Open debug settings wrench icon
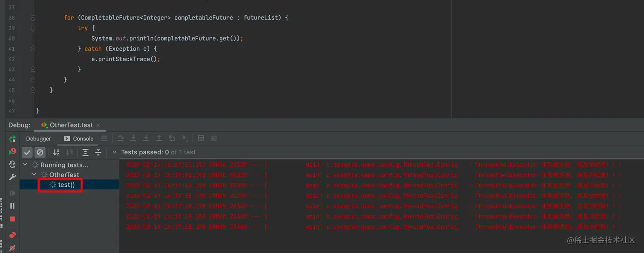Screen dimensions: 644x253 (x=12, y=177)
